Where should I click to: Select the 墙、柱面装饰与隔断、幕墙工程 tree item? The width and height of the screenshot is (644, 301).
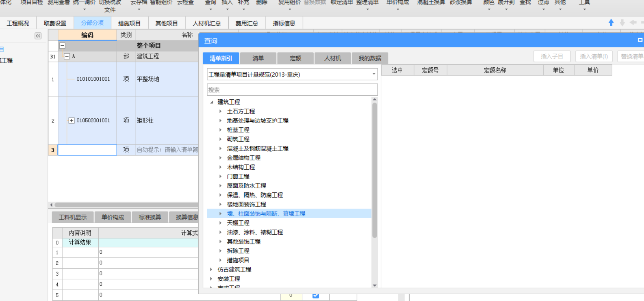point(266,214)
